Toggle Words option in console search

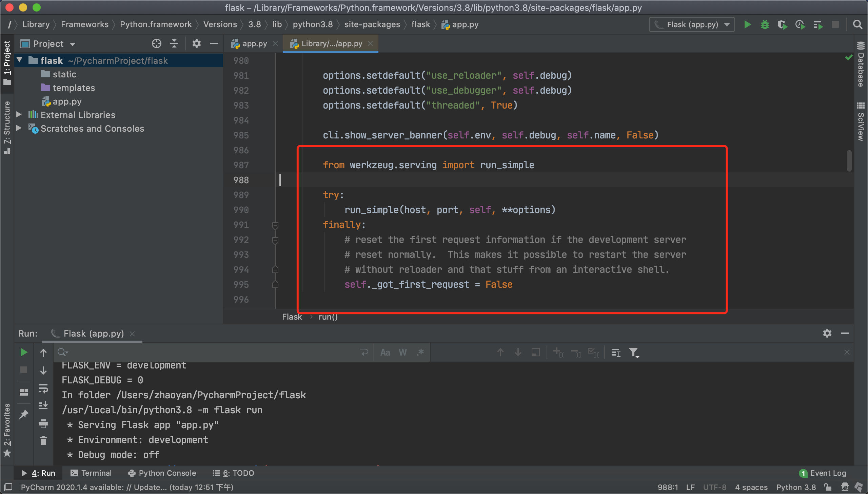click(402, 353)
